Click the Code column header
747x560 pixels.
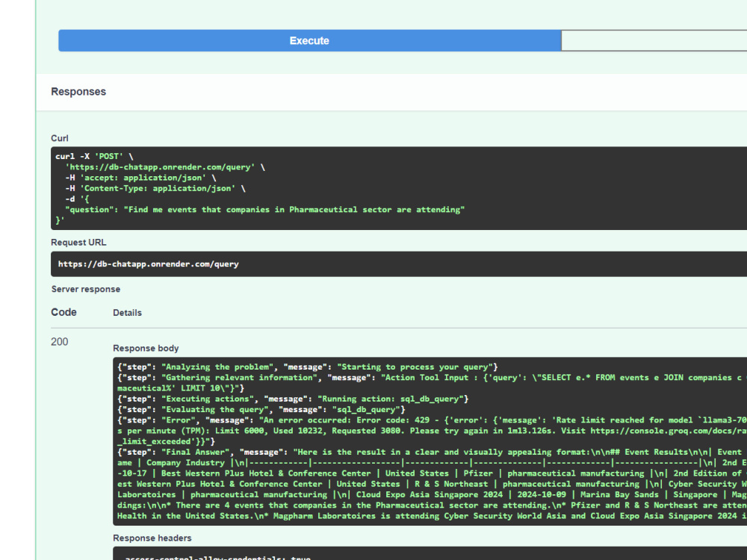63,312
